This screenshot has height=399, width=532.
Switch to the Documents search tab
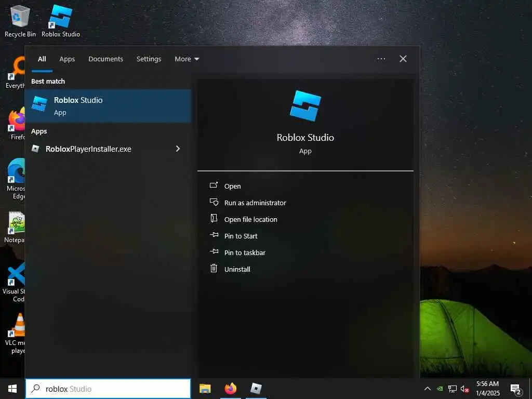106,59
